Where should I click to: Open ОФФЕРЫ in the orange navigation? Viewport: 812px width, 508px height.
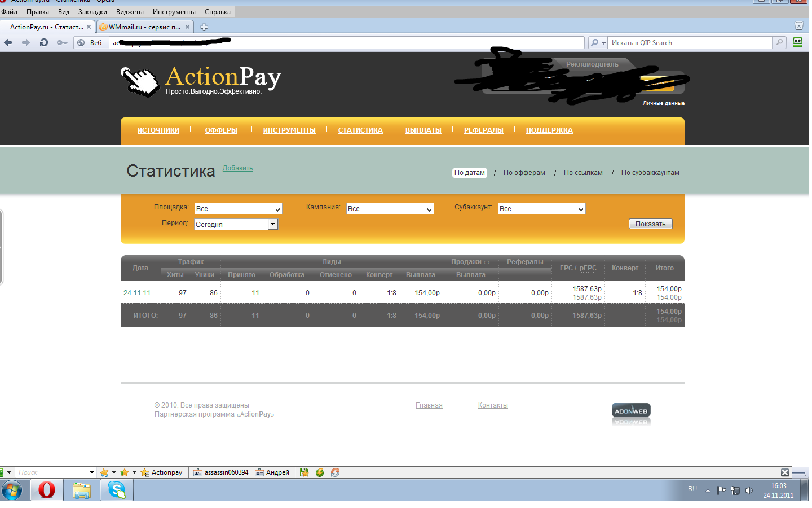pyautogui.click(x=221, y=130)
